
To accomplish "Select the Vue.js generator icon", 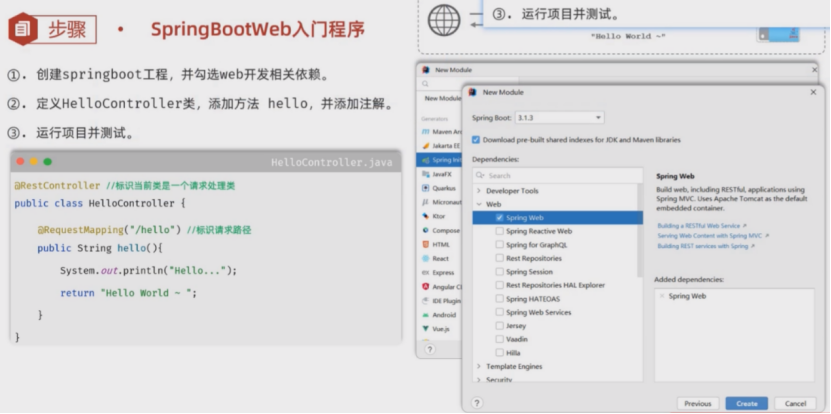I will tap(426, 329).
